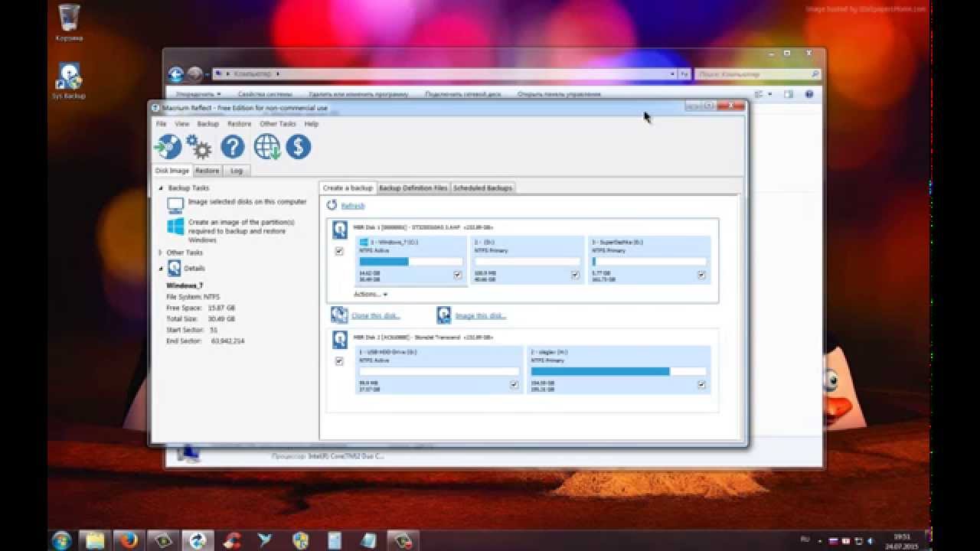Open settings via the gears toolbar icon
The width and height of the screenshot is (980, 551).
point(199,146)
